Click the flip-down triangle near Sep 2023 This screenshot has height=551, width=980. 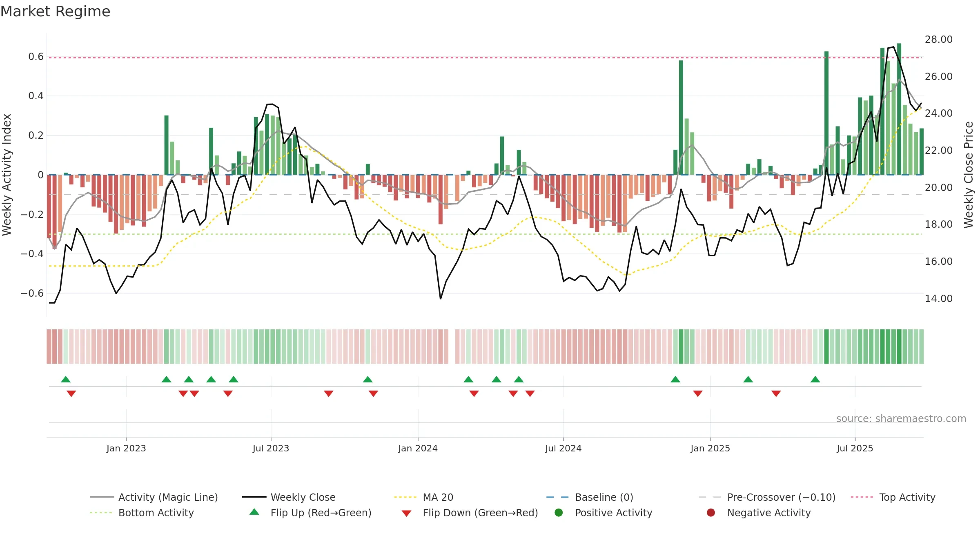tap(329, 393)
